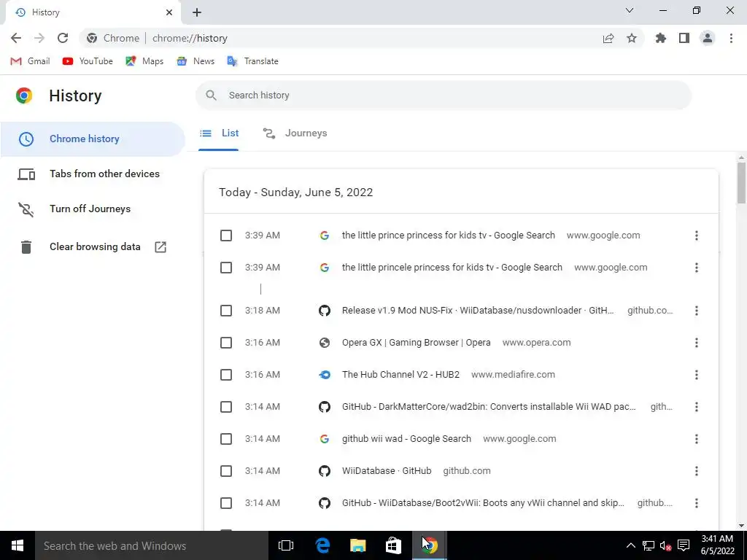The height and width of the screenshot is (560, 747).
Task: Open the Windows Store from the taskbar
Action: click(393, 545)
